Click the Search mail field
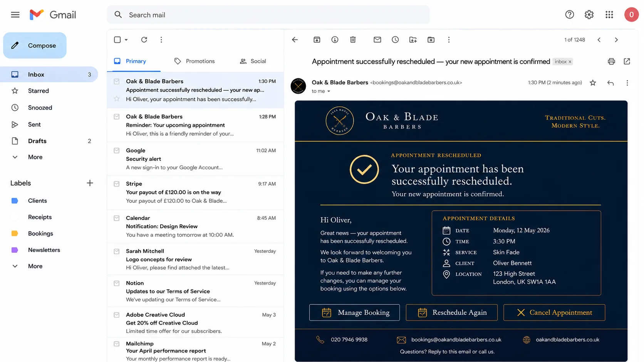The height and width of the screenshot is (362, 644). coord(268,15)
